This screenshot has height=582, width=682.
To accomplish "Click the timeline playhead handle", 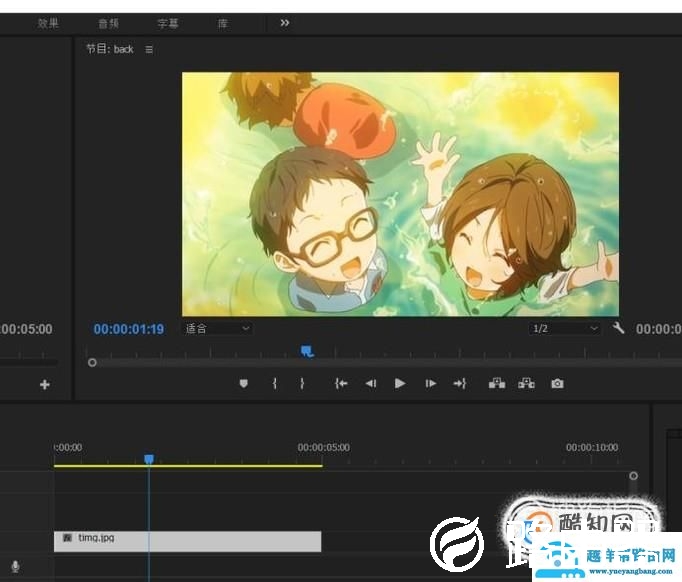I will coord(149,459).
